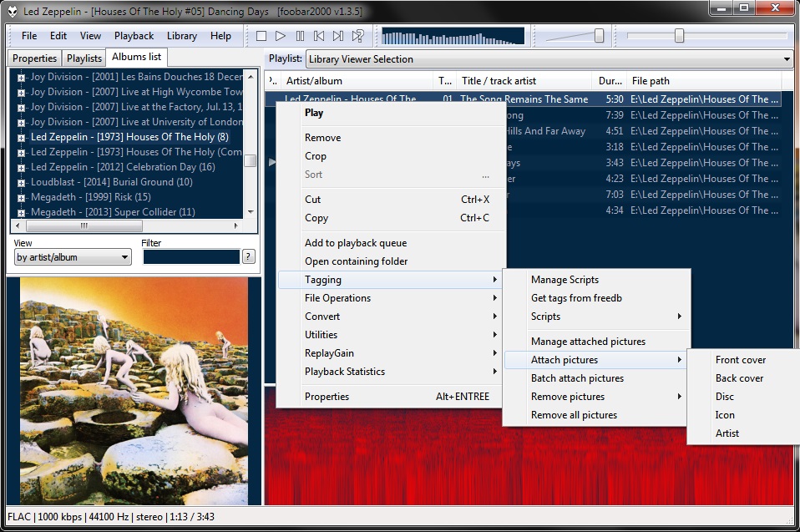Viewport: 800px width, 532px height.
Task: Skip to next track icon
Action: click(337, 36)
